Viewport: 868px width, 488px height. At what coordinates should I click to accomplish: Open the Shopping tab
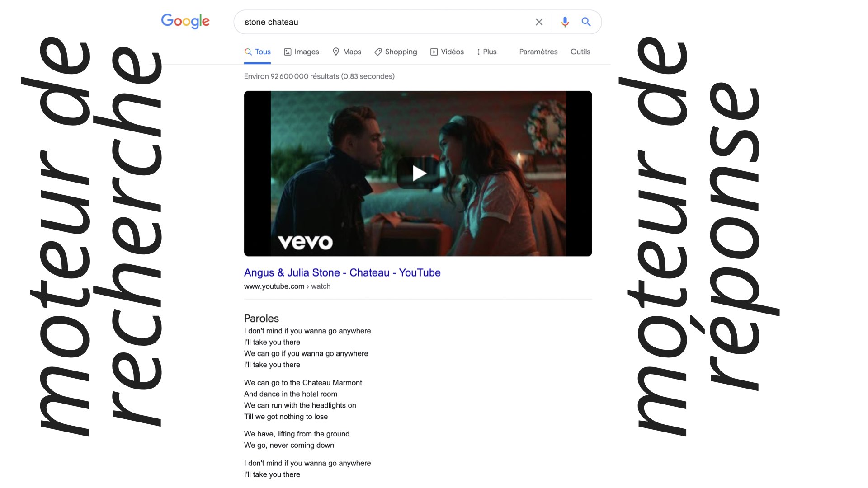pos(396,52)
